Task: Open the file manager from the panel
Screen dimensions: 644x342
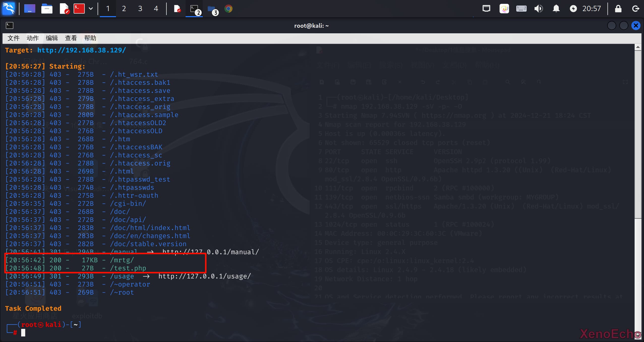Action: point(47,9)
